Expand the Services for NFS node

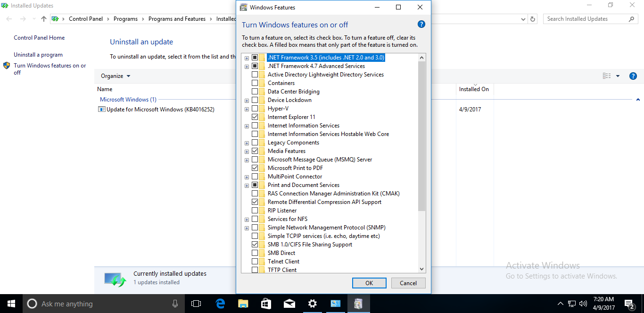pyautogui.click(x=247, y=220)
